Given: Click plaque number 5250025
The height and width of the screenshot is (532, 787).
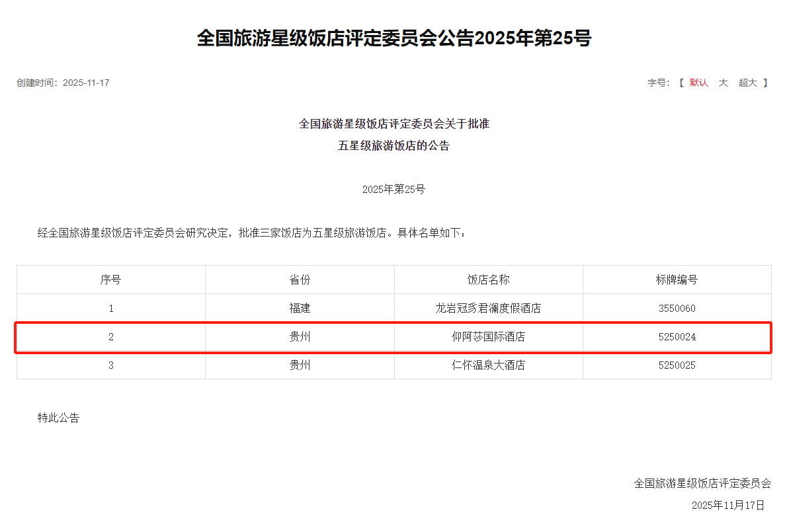Looking at the screenshot, I should pos(677,365).
